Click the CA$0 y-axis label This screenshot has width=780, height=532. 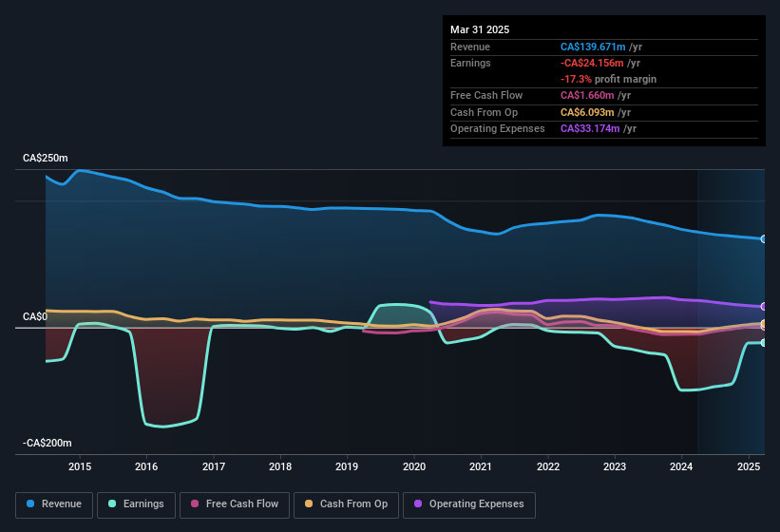(x=35, y=316)
